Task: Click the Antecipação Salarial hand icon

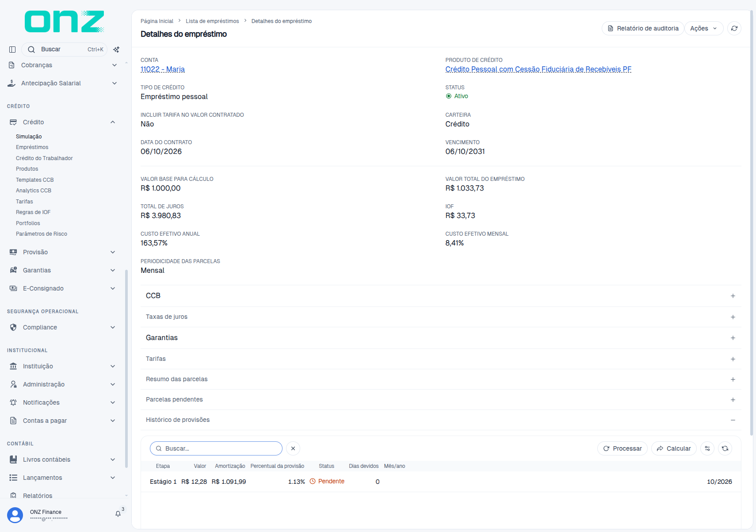Action: tap(11, 83)
